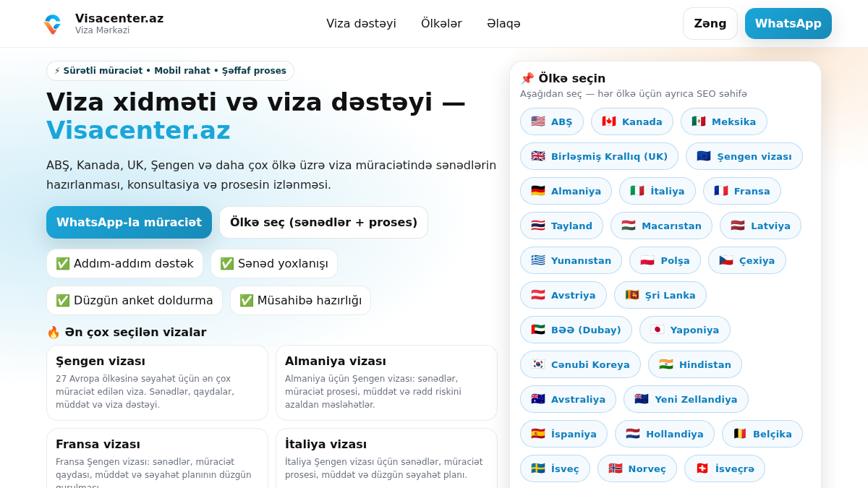Image resolution: width=868 pixels, height=488 pixels.
Task: Open the Fransa vizası card
Action: 157,458
